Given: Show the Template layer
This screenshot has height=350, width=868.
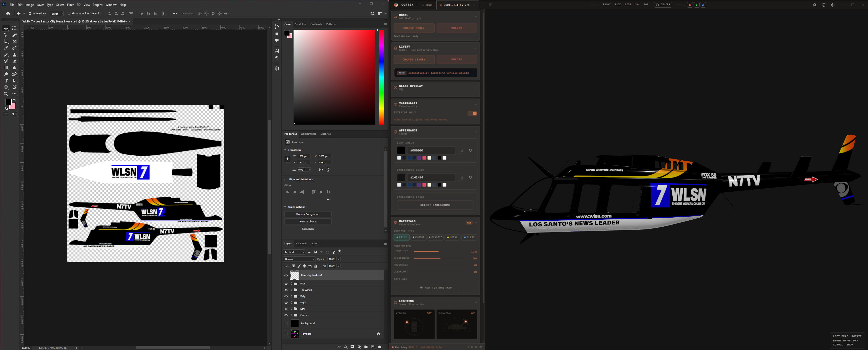Looking at the screenshot, I should point(286,334).
